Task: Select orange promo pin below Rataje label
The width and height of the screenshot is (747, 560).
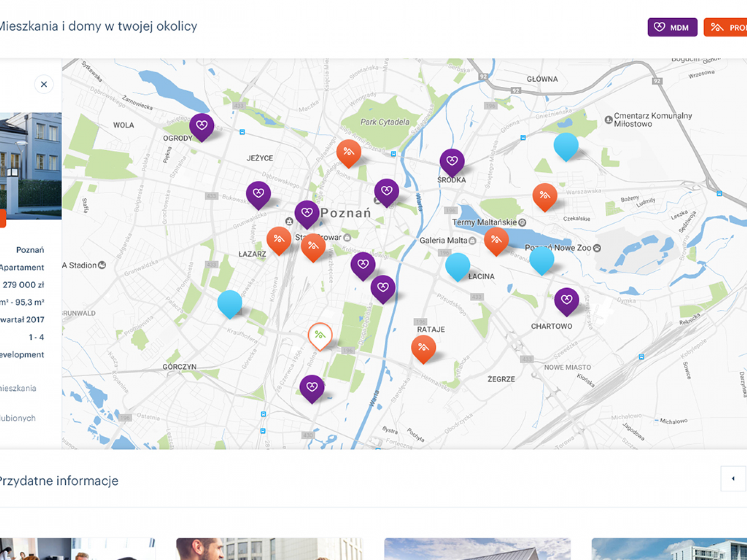Action: tap(423, 349)
